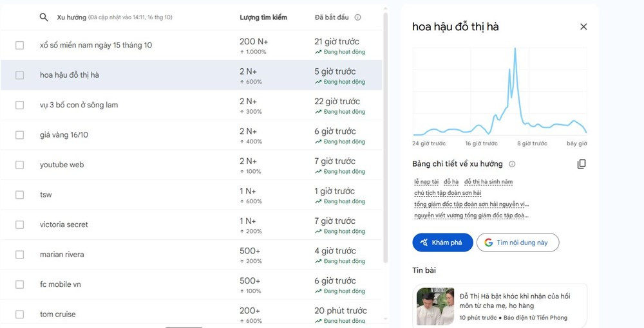Click the 21 giờ trước start time
The image size is (644, 328).
337,41
